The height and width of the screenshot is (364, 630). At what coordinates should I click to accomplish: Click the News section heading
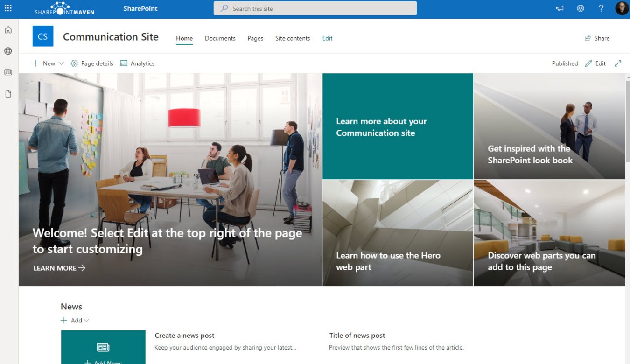click(71, 307)
